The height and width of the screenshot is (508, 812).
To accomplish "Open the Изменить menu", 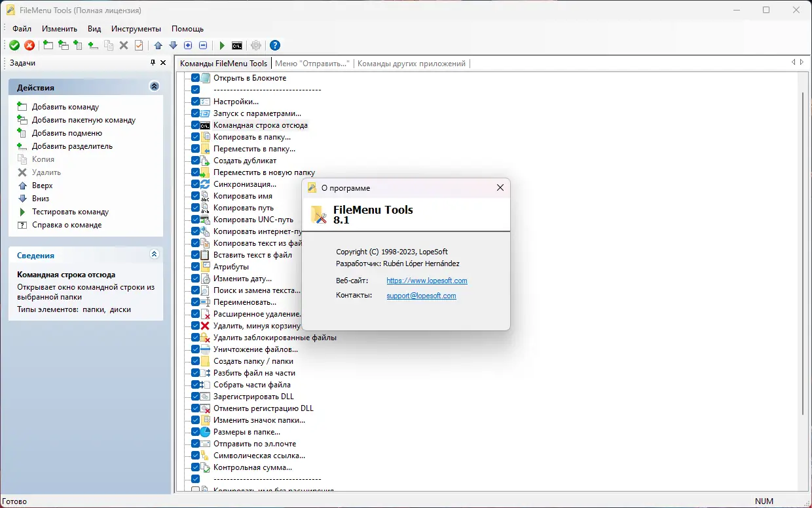I will 60,29.
